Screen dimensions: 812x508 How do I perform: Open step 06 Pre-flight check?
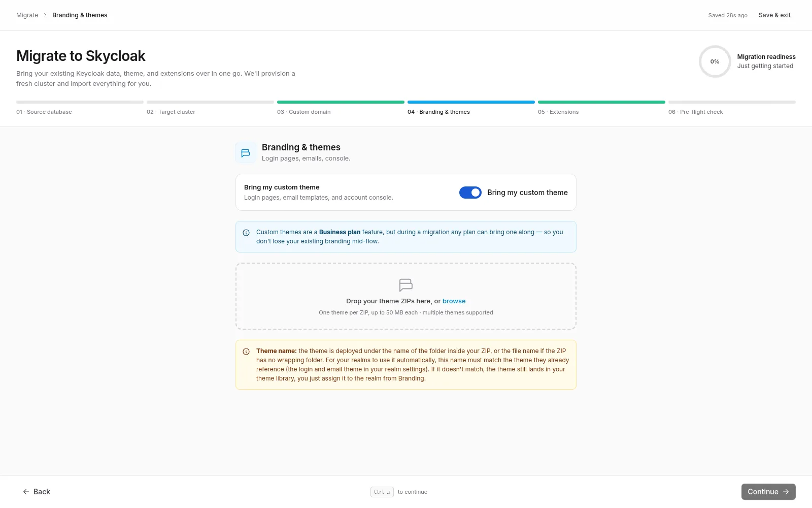[732, 108]
